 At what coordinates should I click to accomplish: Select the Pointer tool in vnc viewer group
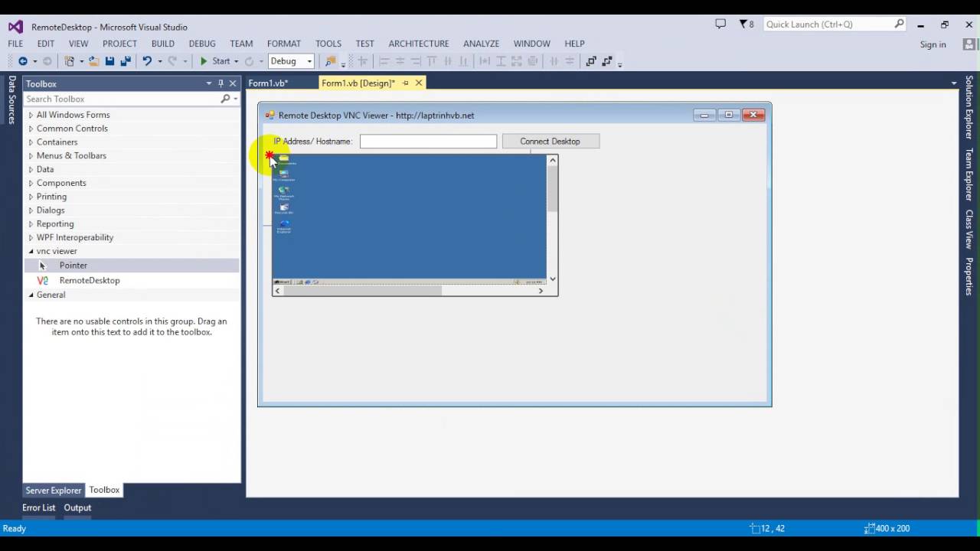[x=131, y=266]
